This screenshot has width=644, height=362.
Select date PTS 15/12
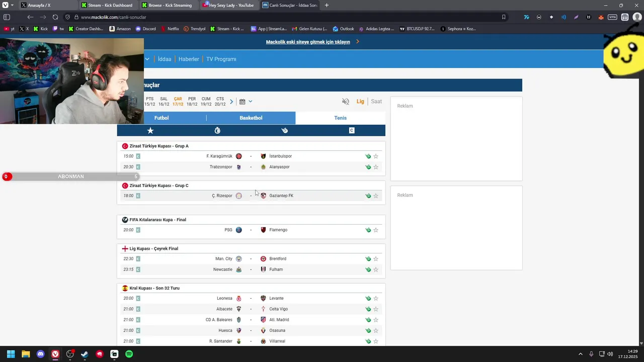tap(150, 102)
